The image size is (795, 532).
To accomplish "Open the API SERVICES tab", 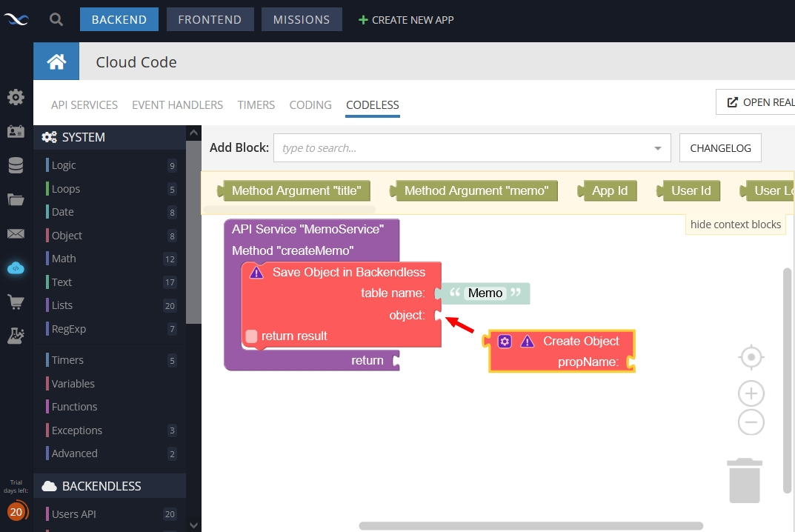I will (84, 105).
